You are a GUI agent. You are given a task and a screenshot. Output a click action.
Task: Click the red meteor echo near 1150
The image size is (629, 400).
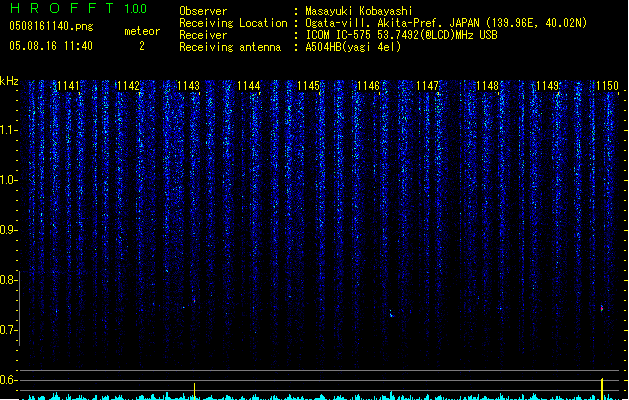coord(602,308)
